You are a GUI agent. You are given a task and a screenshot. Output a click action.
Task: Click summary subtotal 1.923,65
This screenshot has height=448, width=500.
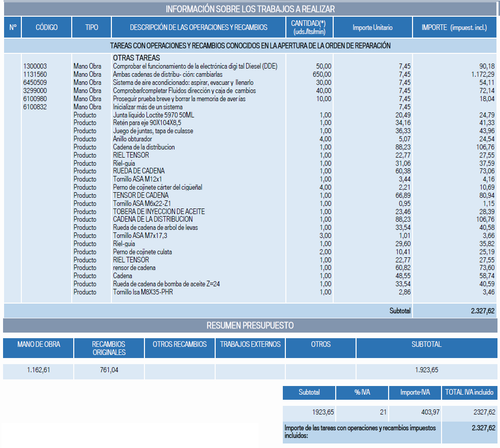pos(426,370)
